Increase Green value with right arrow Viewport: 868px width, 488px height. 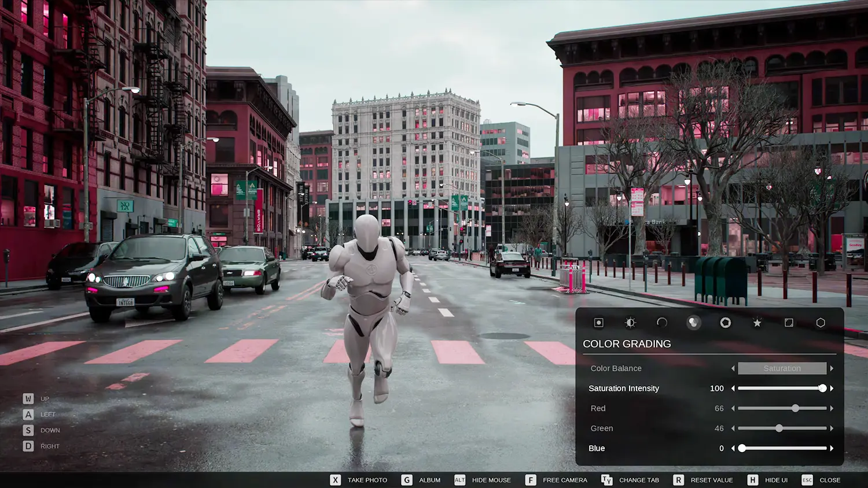click(x=832, y=428)
